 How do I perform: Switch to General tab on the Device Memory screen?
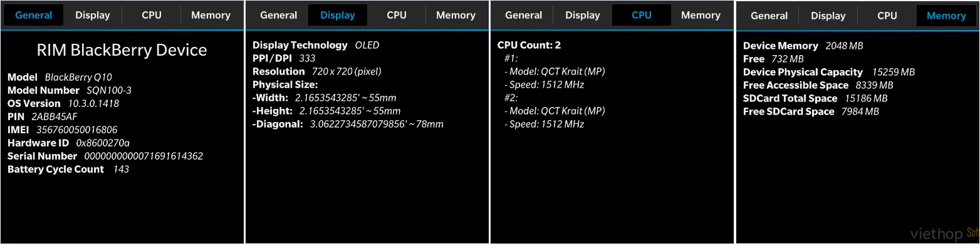pos(769,15)
